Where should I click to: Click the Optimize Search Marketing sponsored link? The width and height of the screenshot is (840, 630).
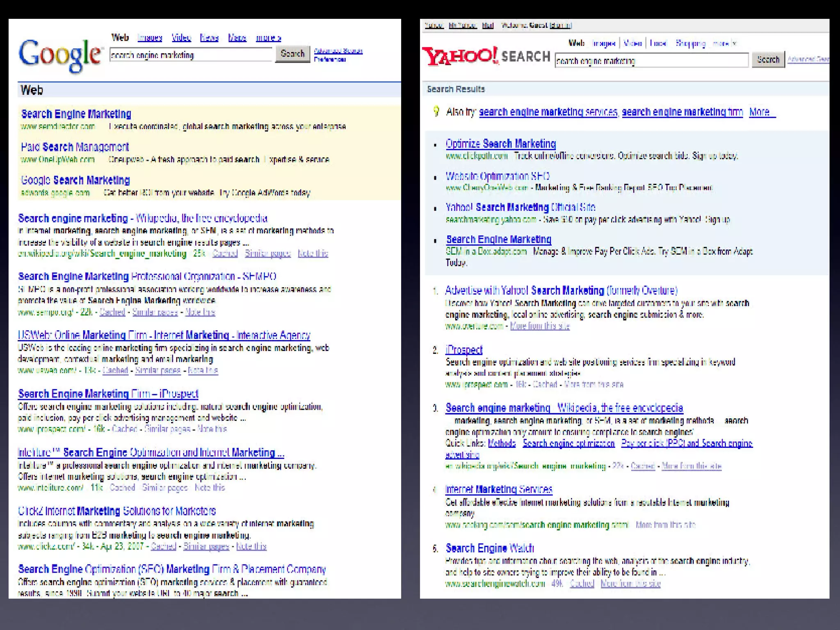[x=500, y=144]
